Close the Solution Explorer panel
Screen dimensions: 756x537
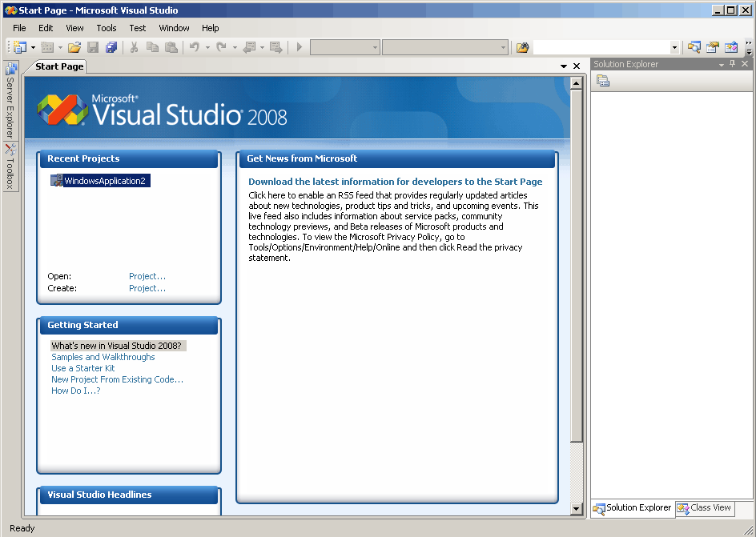745,63
